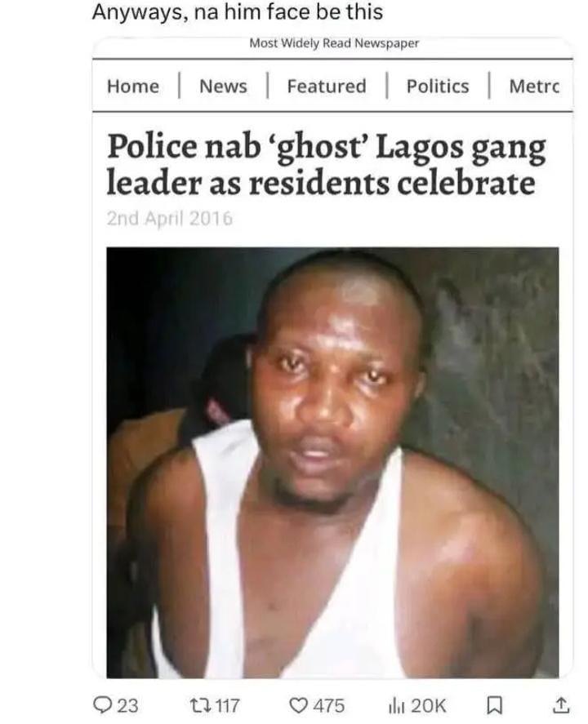View the article photo of the man
The image size is (588, 724).
(x=332, y=463)
